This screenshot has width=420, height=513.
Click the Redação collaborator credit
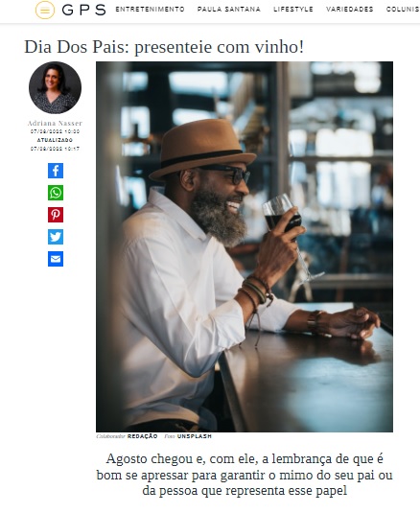(x=142, y=436)
